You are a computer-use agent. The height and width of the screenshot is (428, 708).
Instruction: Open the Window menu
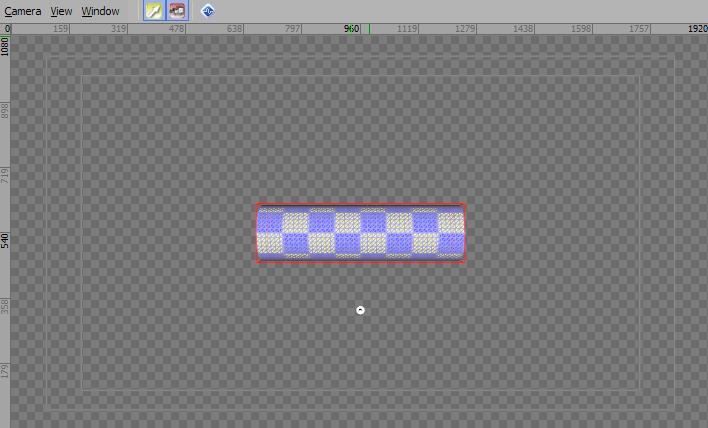(100, 11)
